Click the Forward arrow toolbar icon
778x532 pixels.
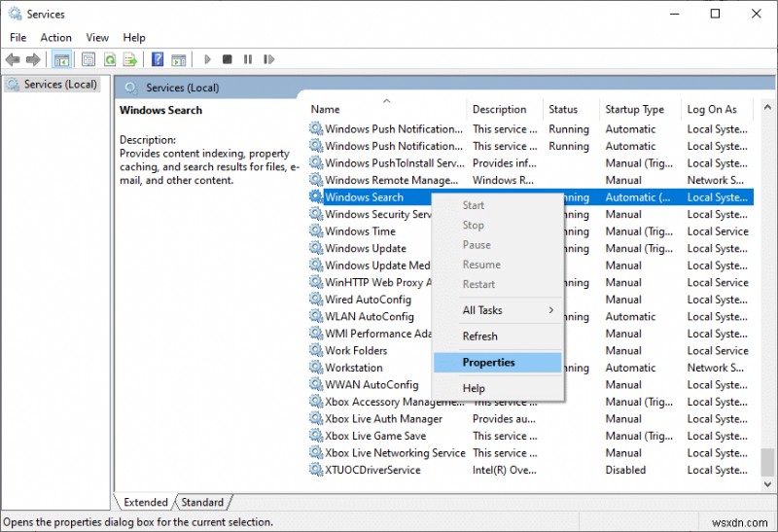[33, 59]
